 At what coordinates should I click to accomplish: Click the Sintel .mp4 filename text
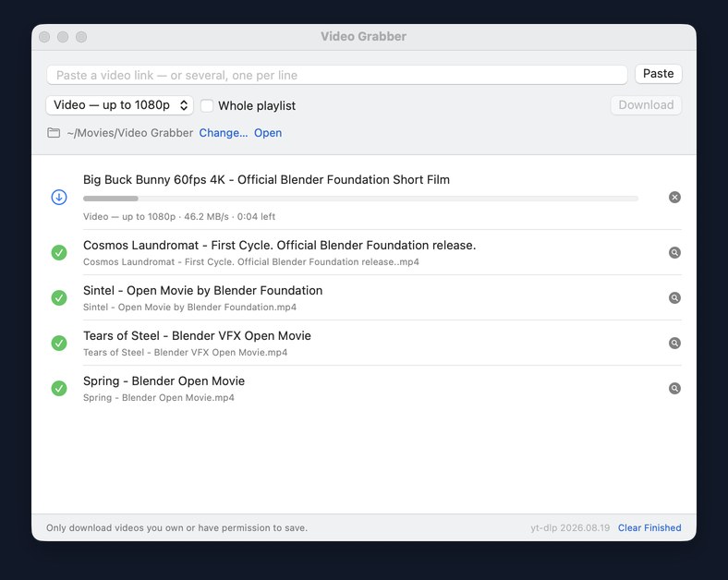point(190,308)
